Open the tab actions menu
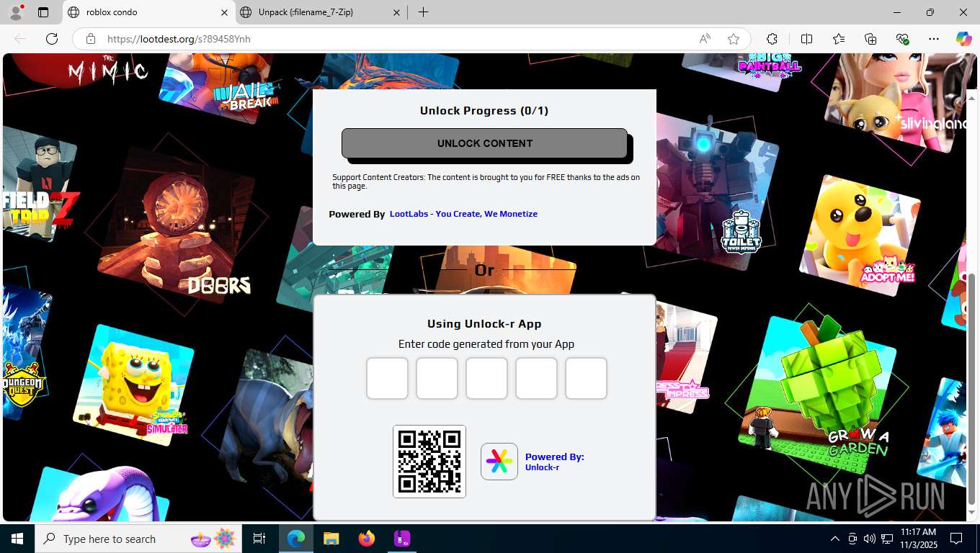 coord(43,12)
